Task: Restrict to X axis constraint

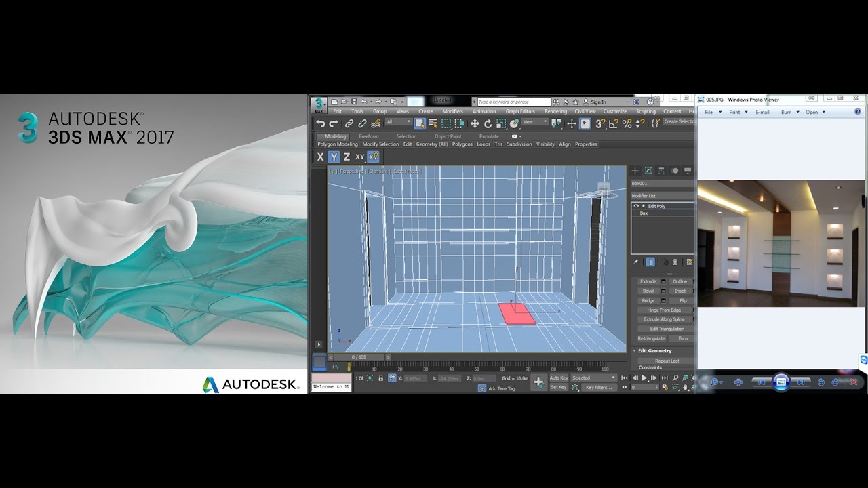Action: pyautogui.click(x=321, y=157)
